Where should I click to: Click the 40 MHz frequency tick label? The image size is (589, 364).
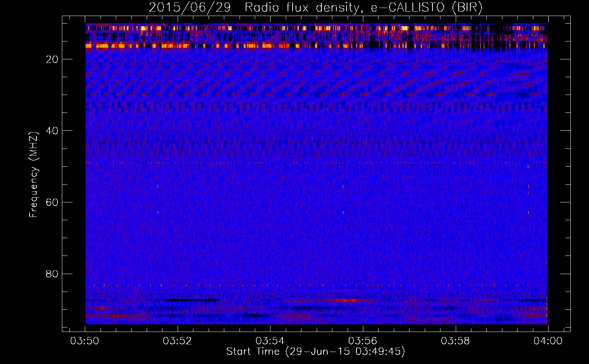pos(52,131)
